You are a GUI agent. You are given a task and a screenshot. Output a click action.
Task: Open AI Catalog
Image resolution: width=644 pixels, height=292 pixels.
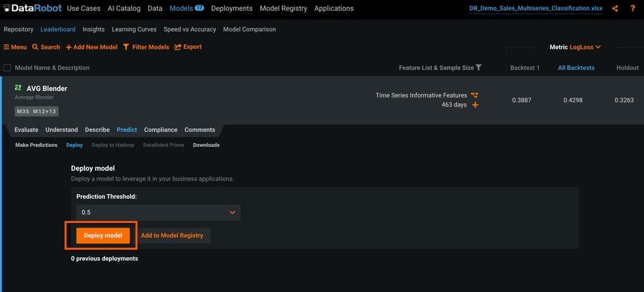point(124,8)
